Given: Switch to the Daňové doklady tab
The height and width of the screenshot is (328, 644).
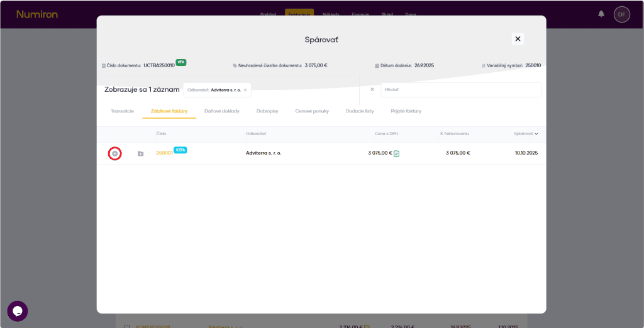Looking at the screenshot, I should pyautogui.click(x=222, y=111).
